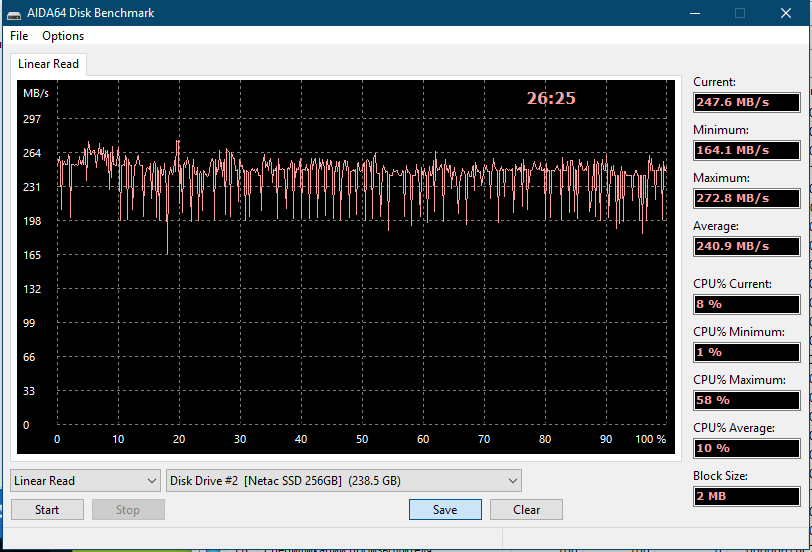The image size is (812, 552).
Task: Click the Start button
Action: tap(47, 510)
